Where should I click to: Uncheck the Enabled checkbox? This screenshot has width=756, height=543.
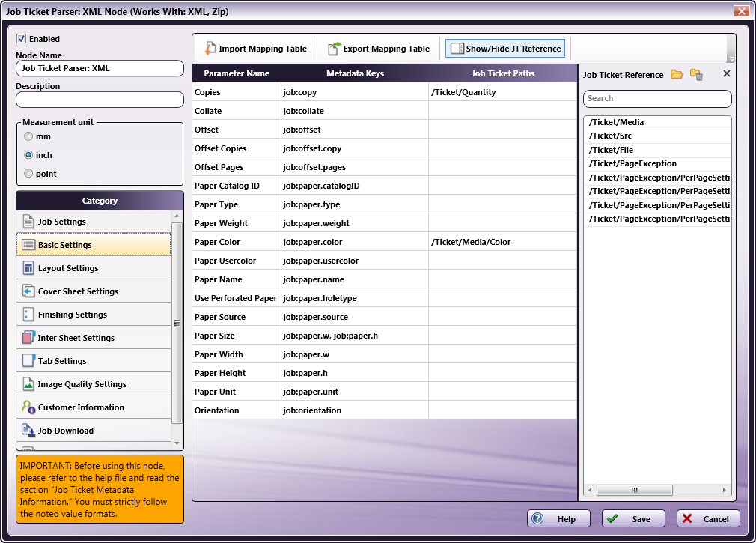tap(21, 39)
